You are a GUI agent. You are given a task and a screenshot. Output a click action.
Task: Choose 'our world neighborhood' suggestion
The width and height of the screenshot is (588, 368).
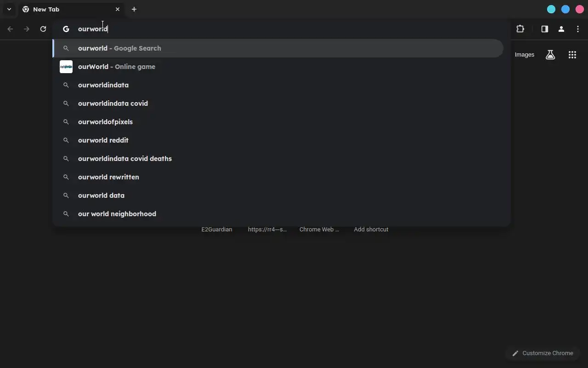click(x=278, y=214)
